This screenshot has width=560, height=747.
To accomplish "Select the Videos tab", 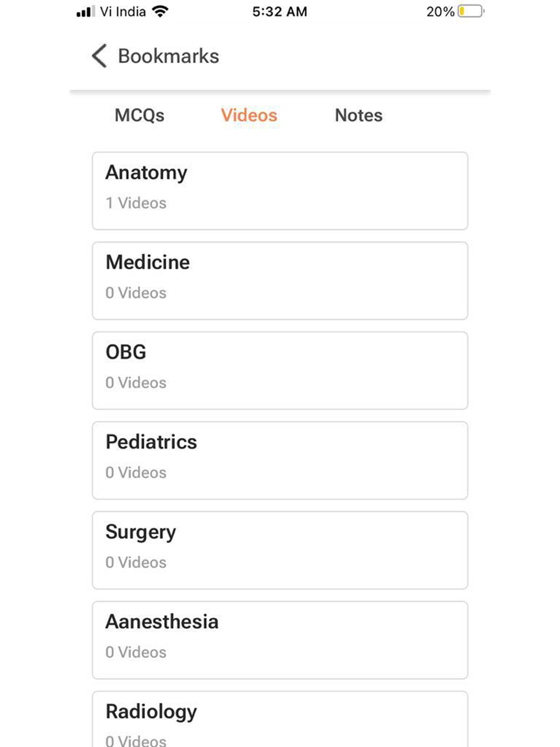I will (x=249, y=115).
